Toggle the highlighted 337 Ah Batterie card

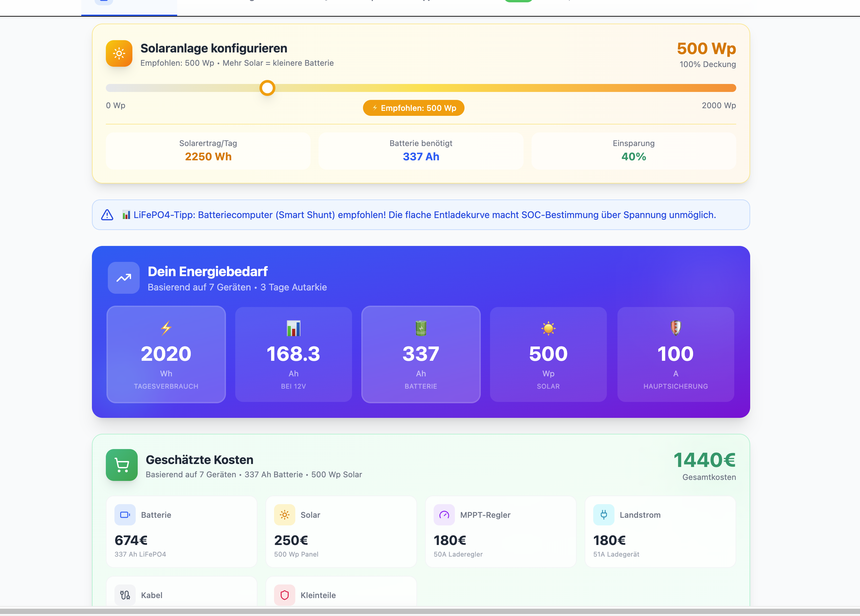pyautogui.click(x=420, y=355)
